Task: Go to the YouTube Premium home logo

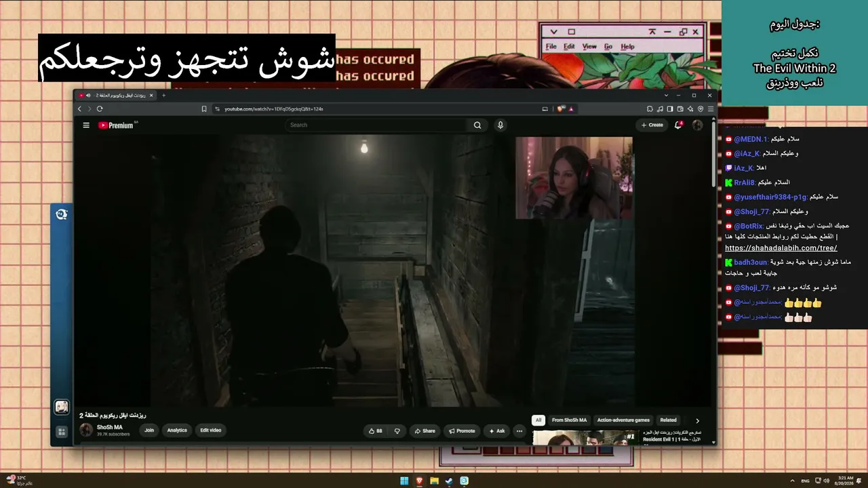Action: pos(117,125)
